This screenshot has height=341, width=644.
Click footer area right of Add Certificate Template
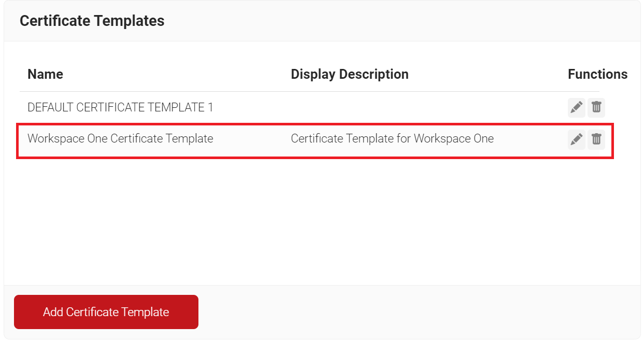[414, 312]
